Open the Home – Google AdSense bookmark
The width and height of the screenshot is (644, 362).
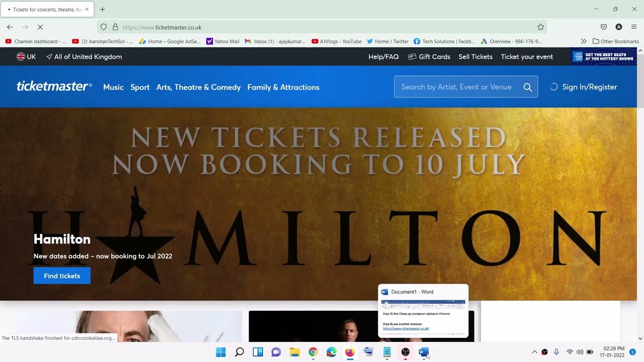pos(170,41)
